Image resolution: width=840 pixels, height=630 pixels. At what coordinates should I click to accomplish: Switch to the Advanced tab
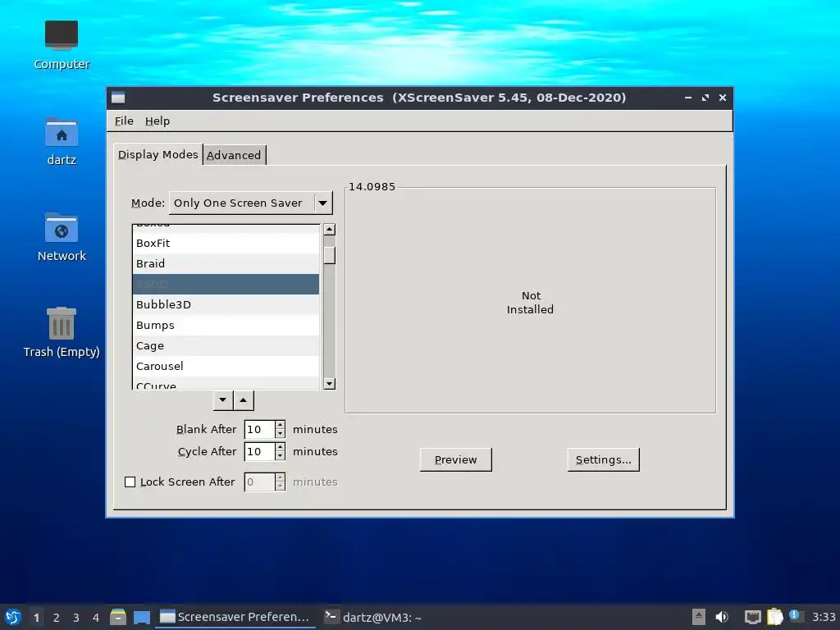point(234,155)
